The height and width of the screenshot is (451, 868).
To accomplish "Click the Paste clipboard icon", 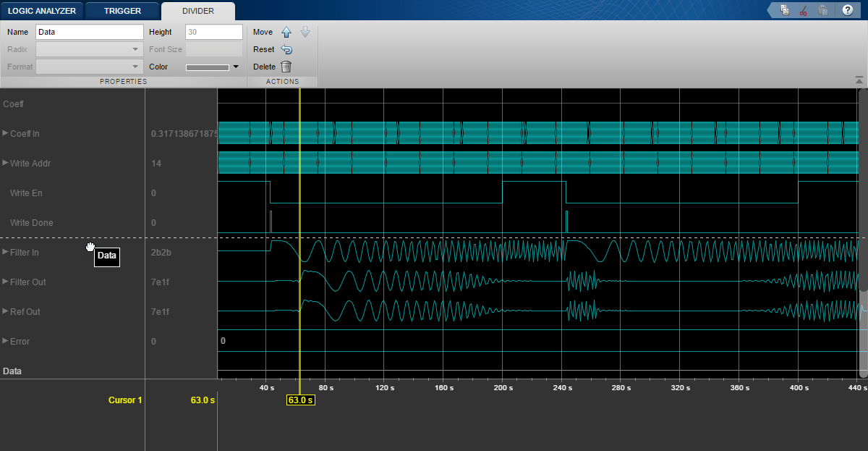I will [822, 10].
